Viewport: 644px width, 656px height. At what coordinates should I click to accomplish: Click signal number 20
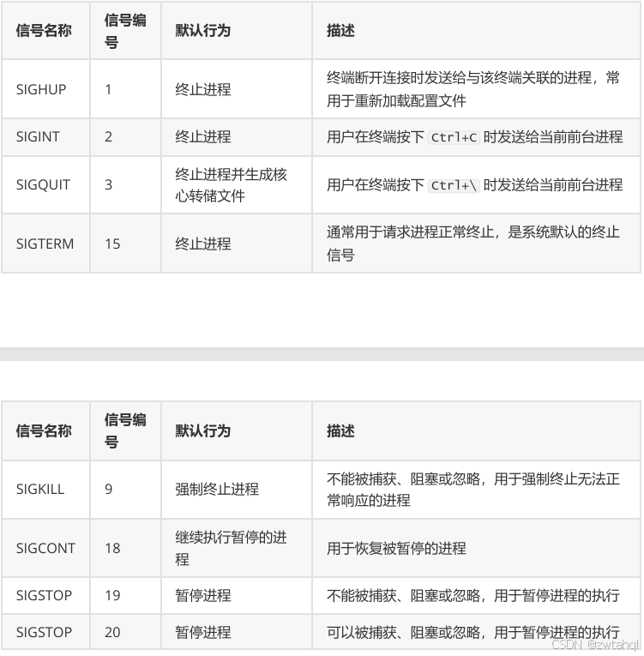pos(112,632)
